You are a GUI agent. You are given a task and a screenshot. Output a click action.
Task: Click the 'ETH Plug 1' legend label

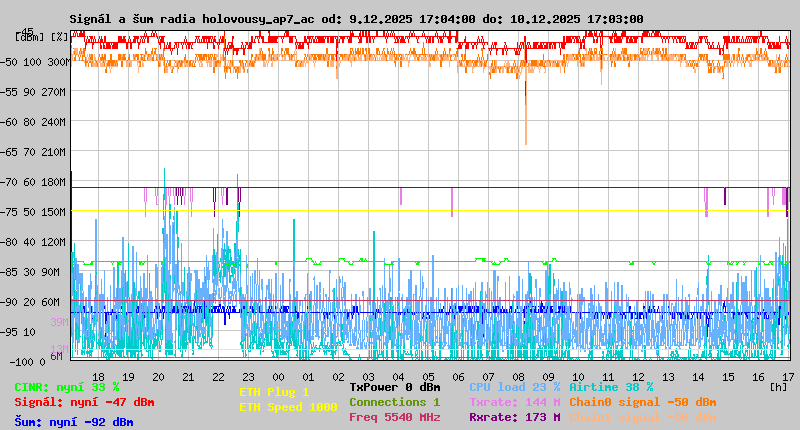[274, 392]
